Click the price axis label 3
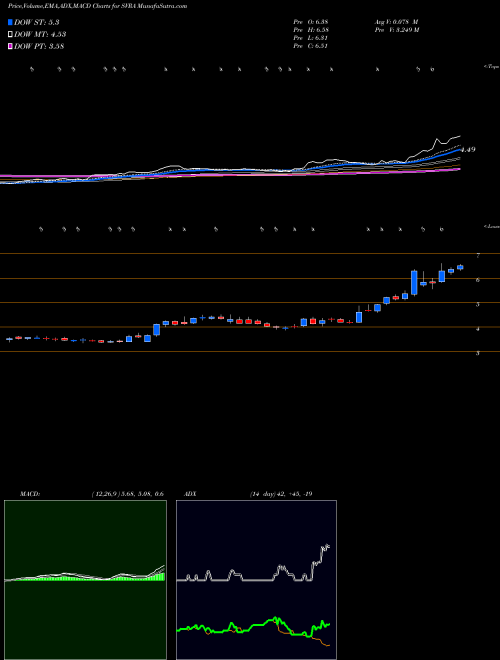This screenshot has height=660, width=500. (478, 354)
